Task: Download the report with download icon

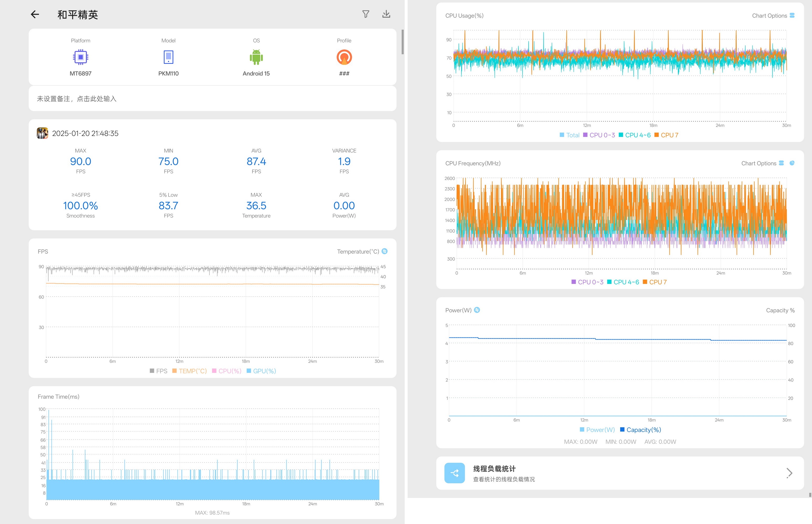Action: click(386, 14)
